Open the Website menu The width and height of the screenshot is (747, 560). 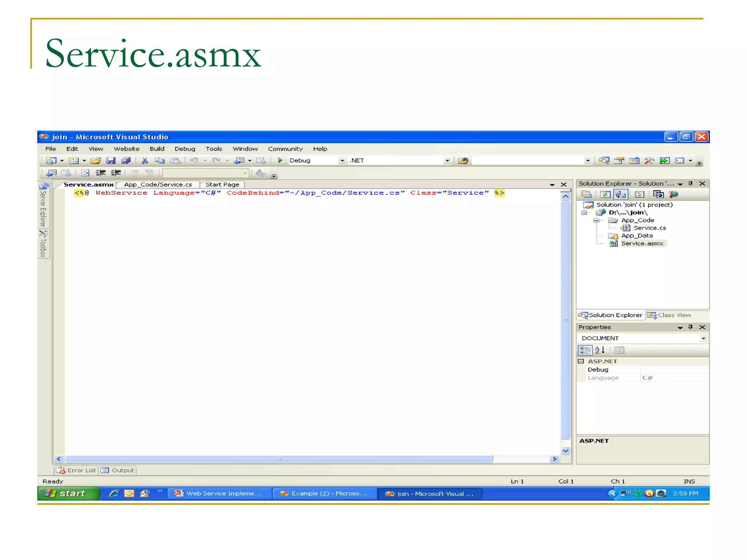(x=127, y=149)
